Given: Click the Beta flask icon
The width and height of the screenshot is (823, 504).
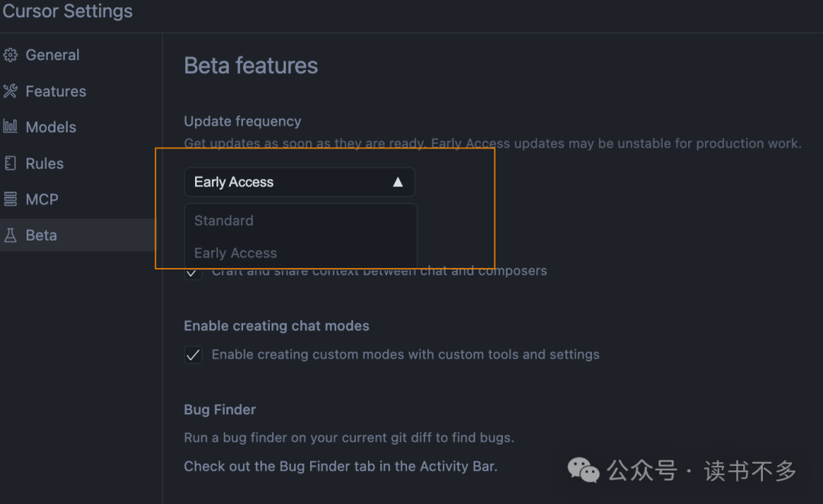Looking at the screenshot, I should coord(11,234).
